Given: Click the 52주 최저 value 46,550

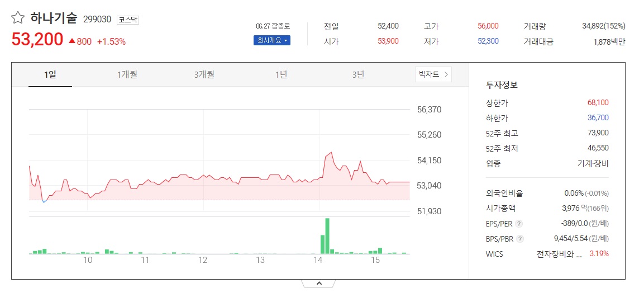Looking at the screenshot, I should (598, 148).
